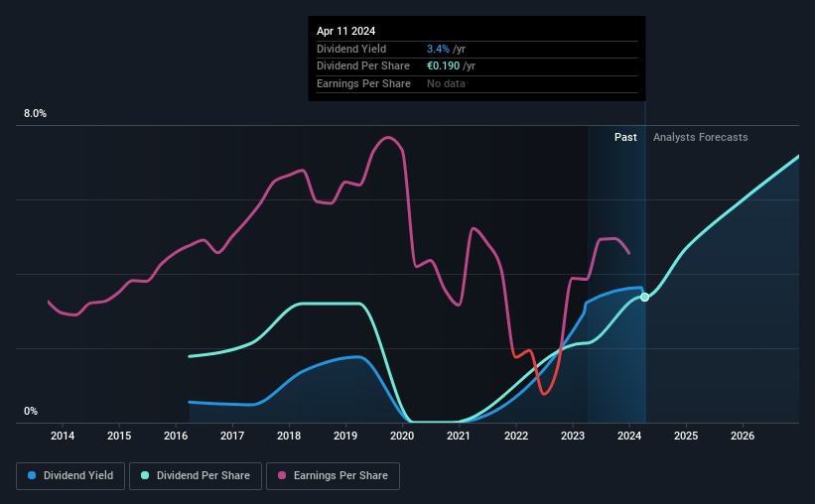Click the 'Past' label on the chart
The height and width of the screenshot is (504, 815).
(x=625, y=137)
